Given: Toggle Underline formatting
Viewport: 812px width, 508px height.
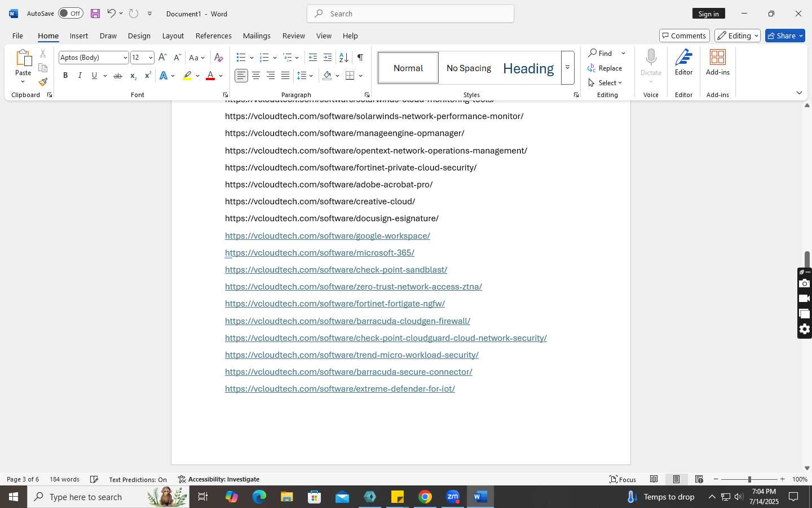Looking at the screenshot, I should pos(94,76).
